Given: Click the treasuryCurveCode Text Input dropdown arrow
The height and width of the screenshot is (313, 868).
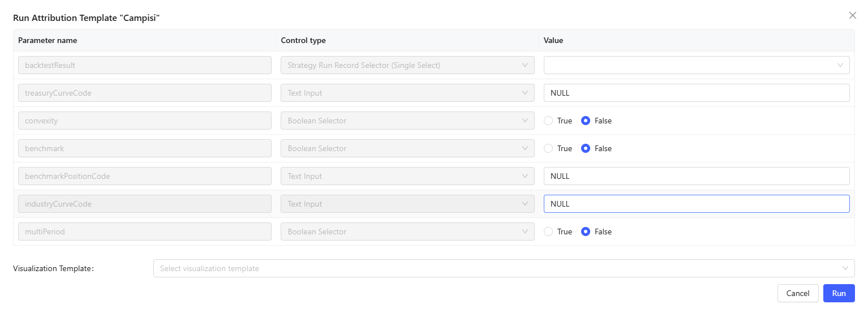Looking at the screenshot, I should (525, 93).
